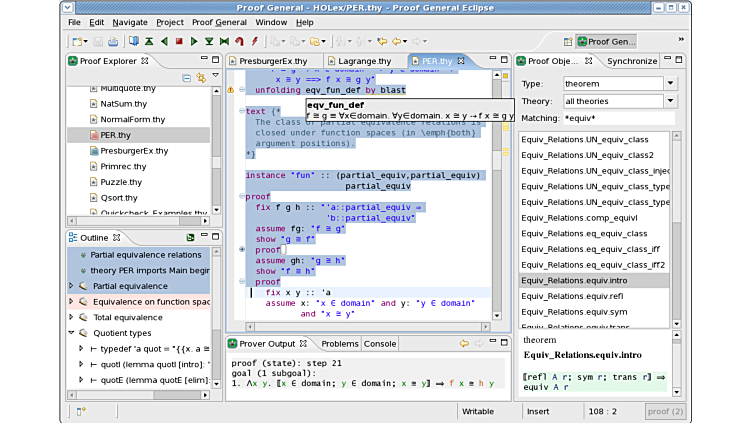
Task: Click the print icon in toolbar
Action: click(112, 42)
